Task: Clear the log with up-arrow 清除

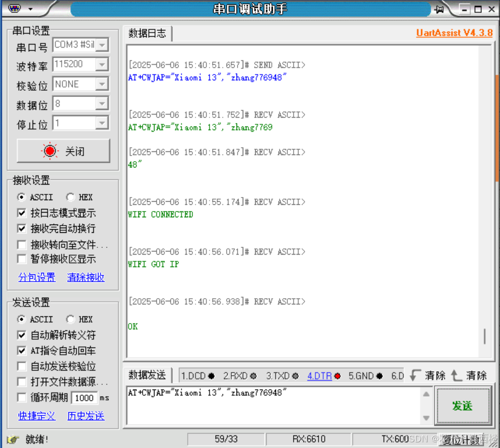Action: coord(469,375)
